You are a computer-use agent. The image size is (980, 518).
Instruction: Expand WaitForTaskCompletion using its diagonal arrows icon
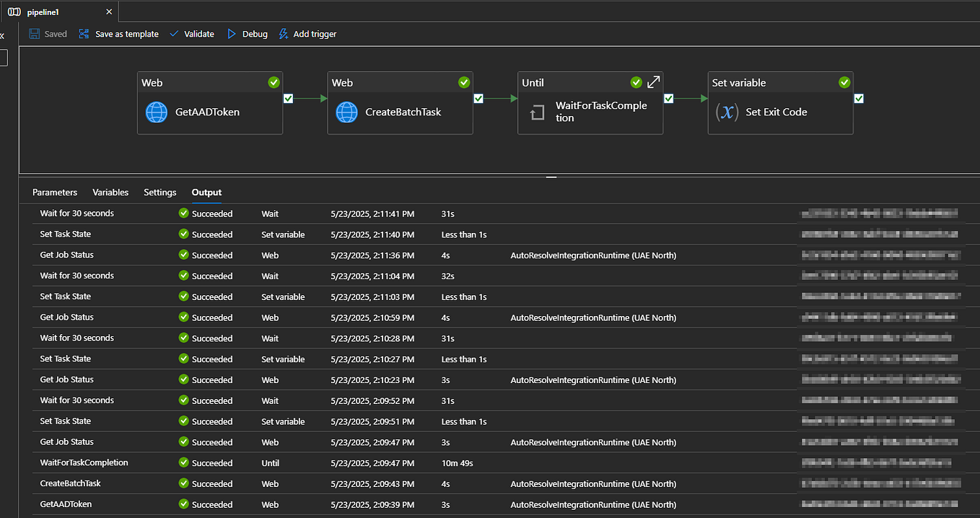[x=652, y=82]
